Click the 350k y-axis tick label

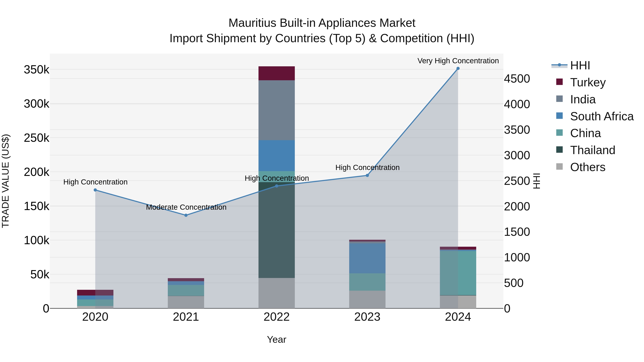point(37,70)
